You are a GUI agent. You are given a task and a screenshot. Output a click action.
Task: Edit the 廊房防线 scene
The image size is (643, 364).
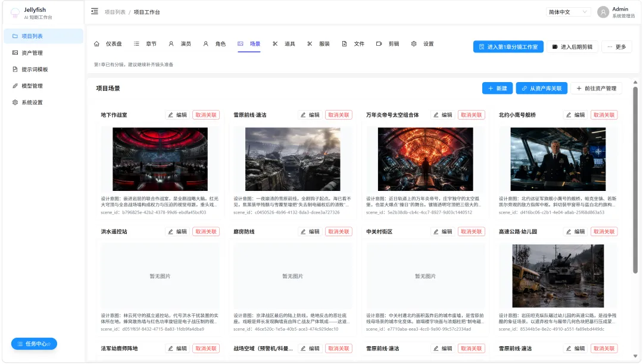tap(310, 232)
